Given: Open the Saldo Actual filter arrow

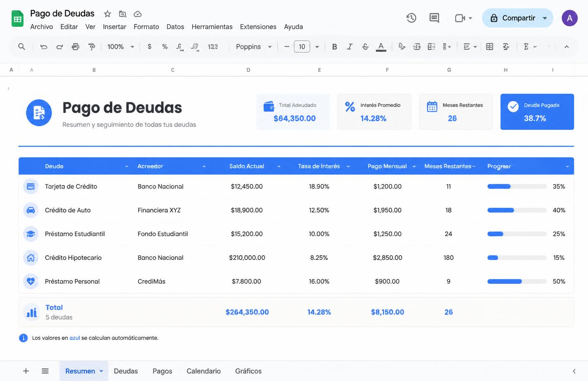Looking at the screenshot, I should point(279,166).
